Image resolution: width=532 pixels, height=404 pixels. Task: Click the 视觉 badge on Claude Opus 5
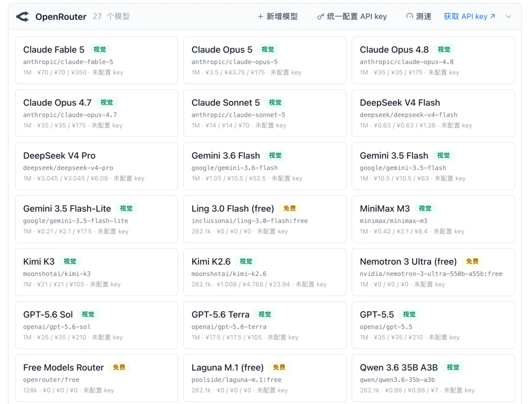267,50
